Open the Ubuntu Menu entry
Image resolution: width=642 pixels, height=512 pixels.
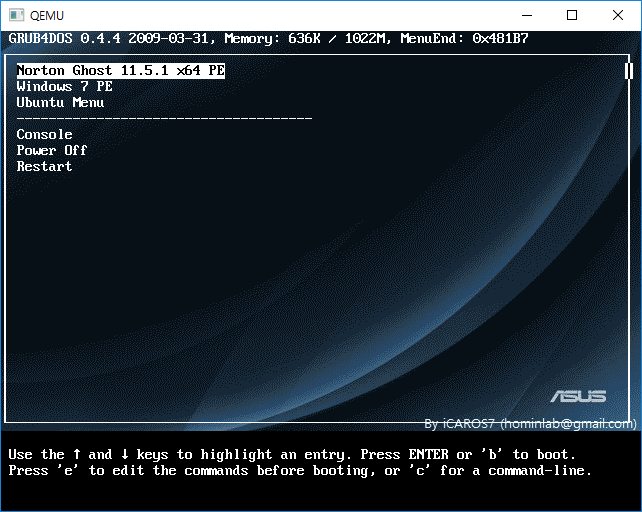click(x=60, y=102)
